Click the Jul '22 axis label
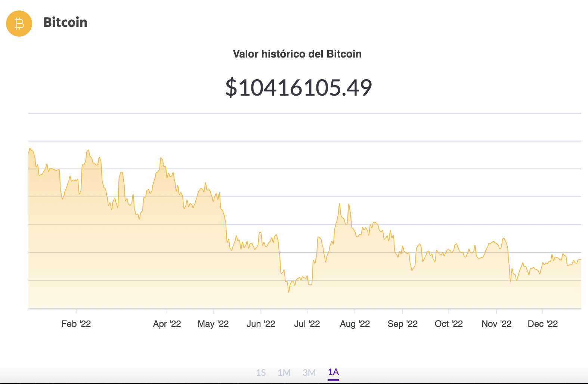588x384 pixels. [307, 324]
